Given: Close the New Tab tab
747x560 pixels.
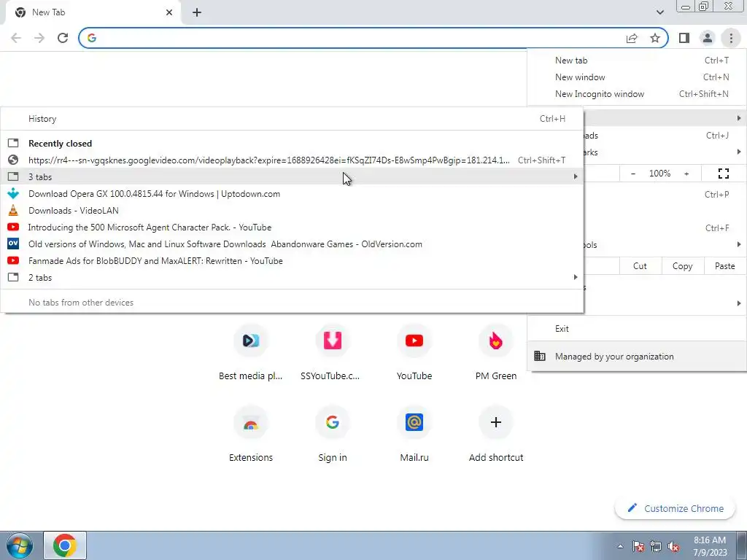Looking at the screenshot, I should point(169,12).
